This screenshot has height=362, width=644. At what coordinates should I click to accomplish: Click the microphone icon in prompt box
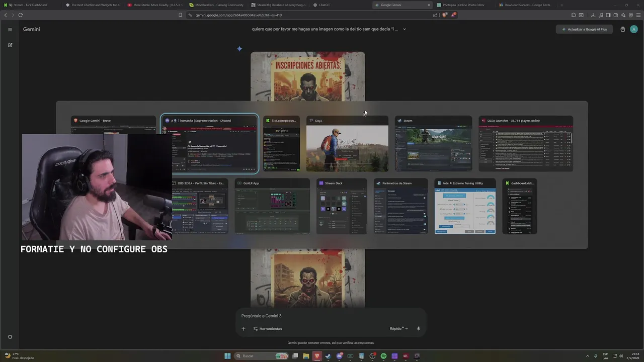point(418,329)
